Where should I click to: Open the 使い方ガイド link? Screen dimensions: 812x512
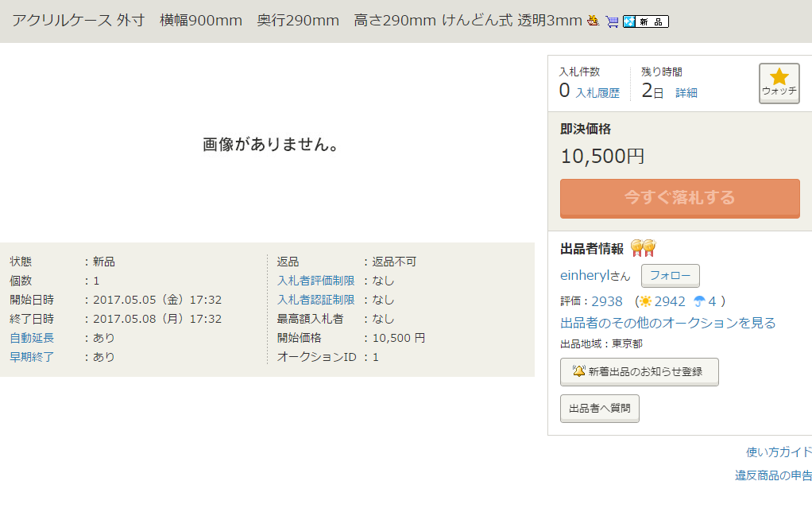click(778, 452)
